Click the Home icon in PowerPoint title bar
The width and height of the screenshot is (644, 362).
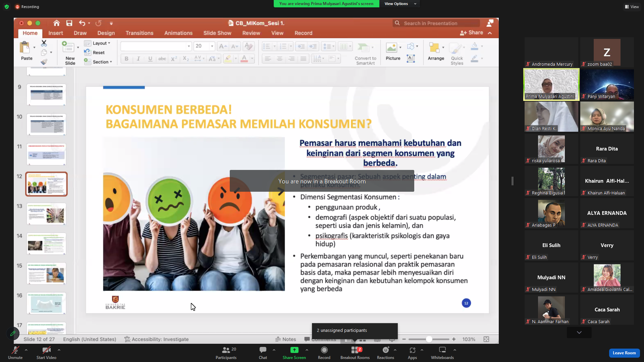(56, 23)
